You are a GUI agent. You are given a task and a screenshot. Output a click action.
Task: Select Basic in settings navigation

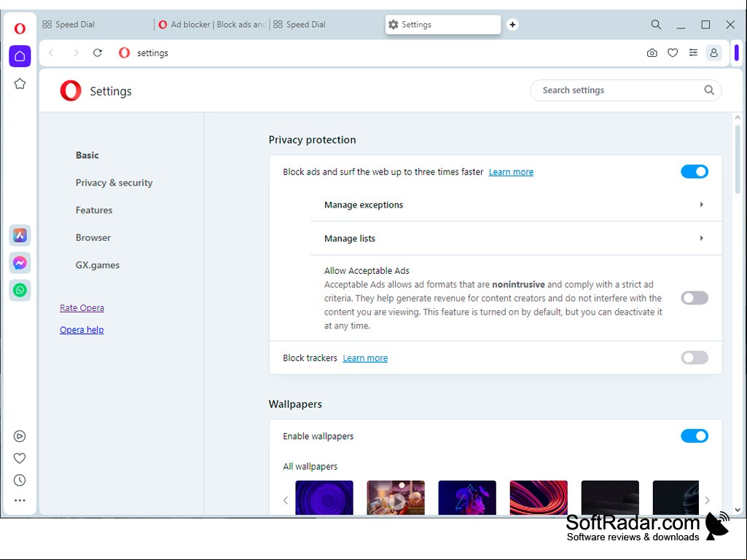coord(87,155)
